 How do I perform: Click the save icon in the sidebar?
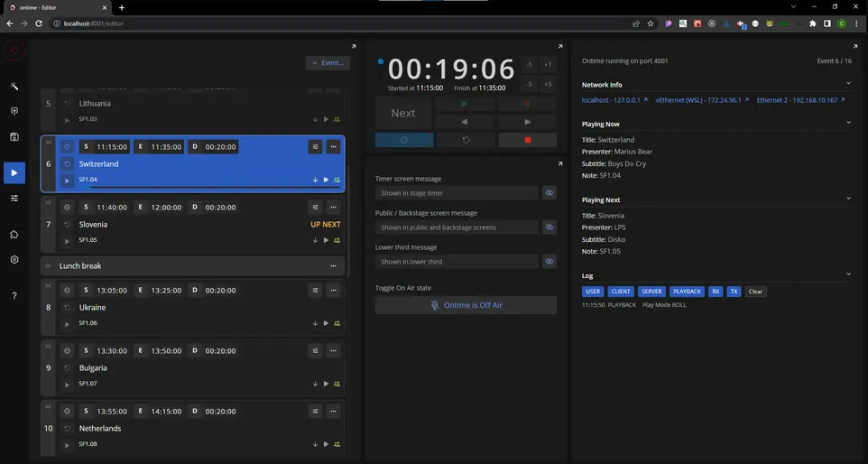coord(14,137)
